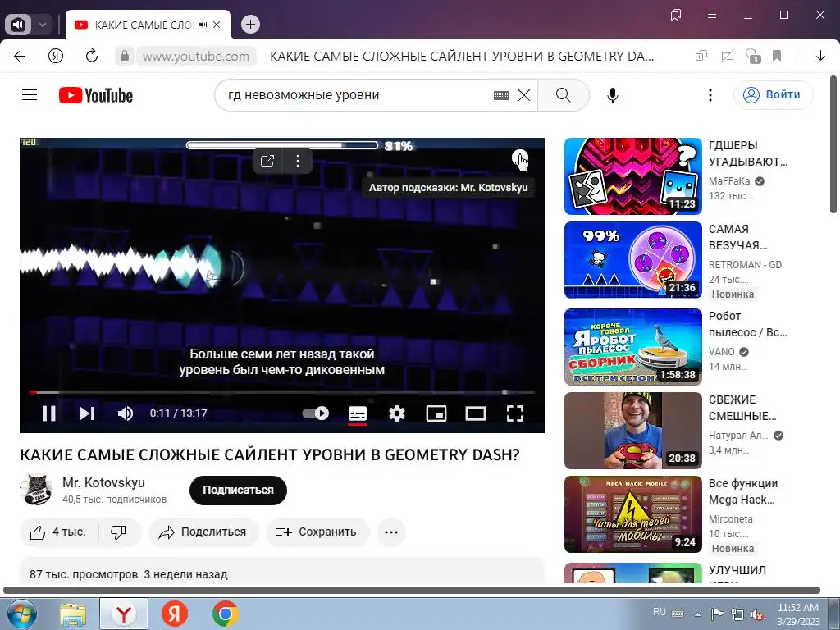Open the ГДШЕРЫ УГАДЫВАЮТ video thumbnail
Image resolution: width=840 pixels, height=630 pixels.
[633, 176]
